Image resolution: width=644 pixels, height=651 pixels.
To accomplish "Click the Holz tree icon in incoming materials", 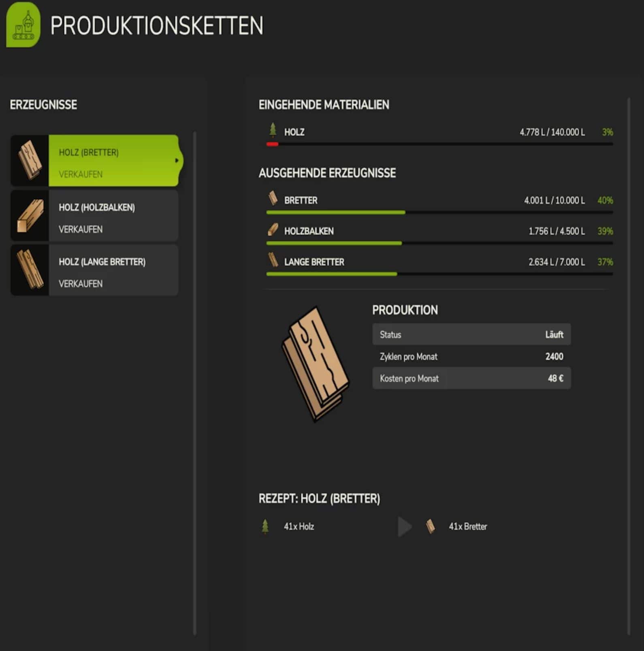I will coord(273,130).
